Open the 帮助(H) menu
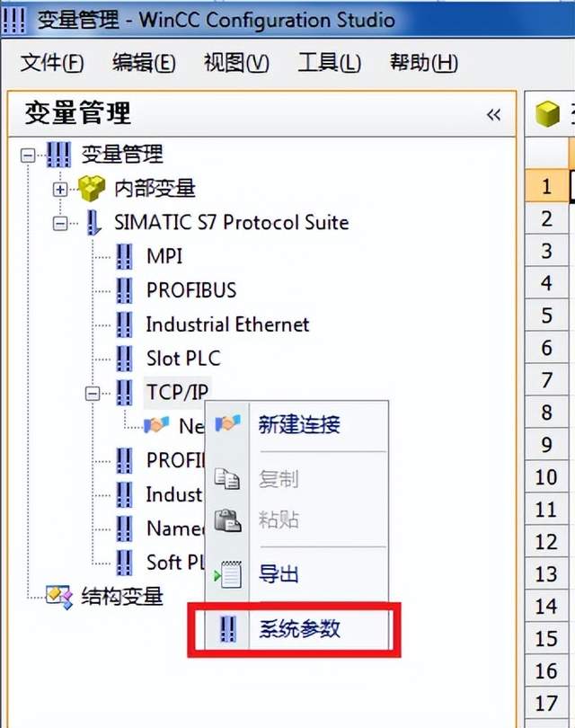Screen dimensions: 575x728 pyautogui.click(x=423, y=62)
